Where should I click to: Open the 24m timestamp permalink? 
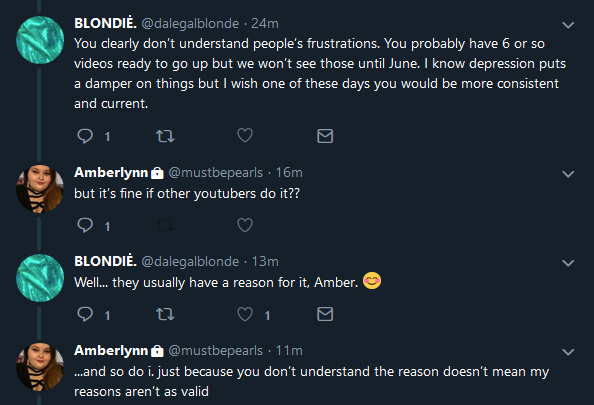[265, 23]
